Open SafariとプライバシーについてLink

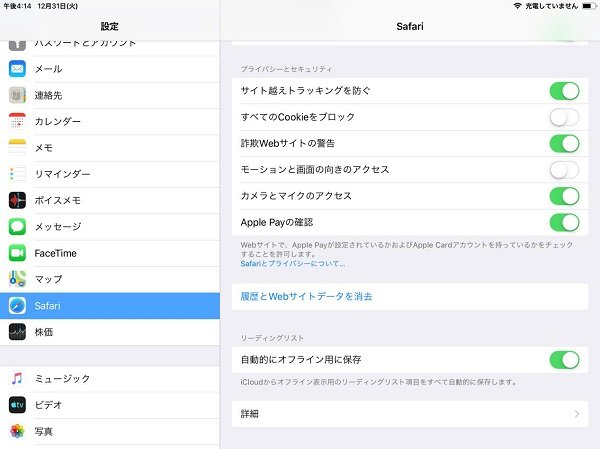point(292,264)
